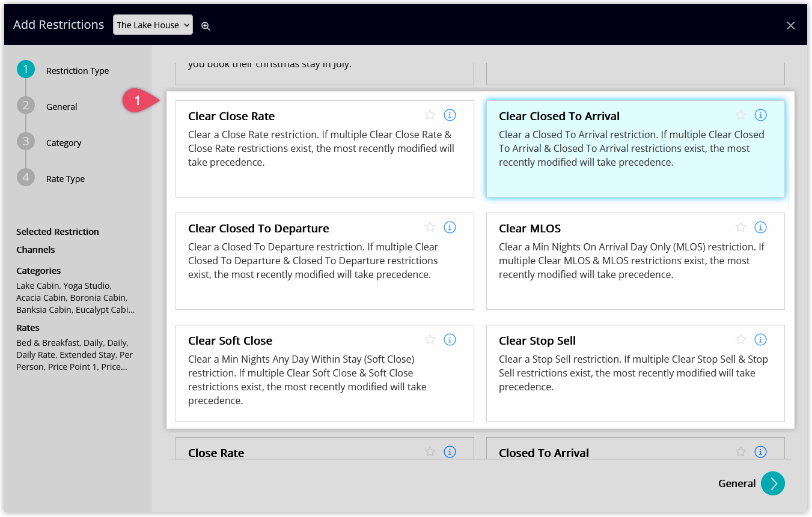Click the Channels heading in sidebar

[35, 250]
